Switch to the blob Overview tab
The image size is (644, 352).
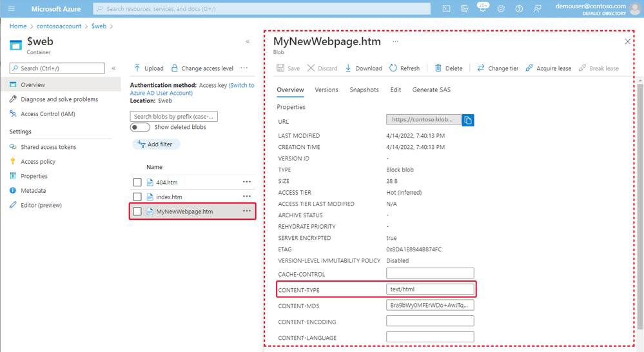click(x=290, y=90)
